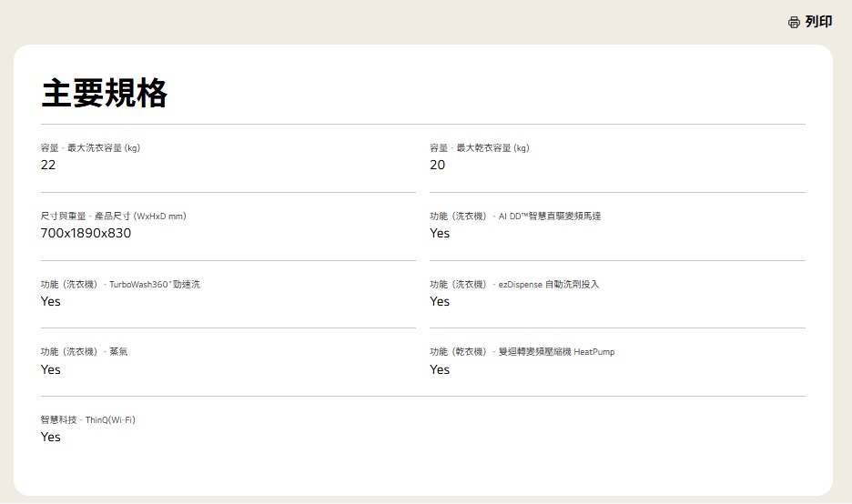The width and height of the screenshot is (852, 504).
Task: Click Yes under TurboWash360° 勁速洗
Action: 51,301
